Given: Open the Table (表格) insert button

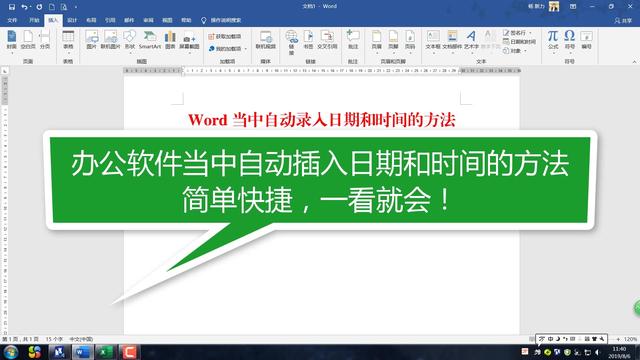Looking at the screenshot, I should (68, 41).
